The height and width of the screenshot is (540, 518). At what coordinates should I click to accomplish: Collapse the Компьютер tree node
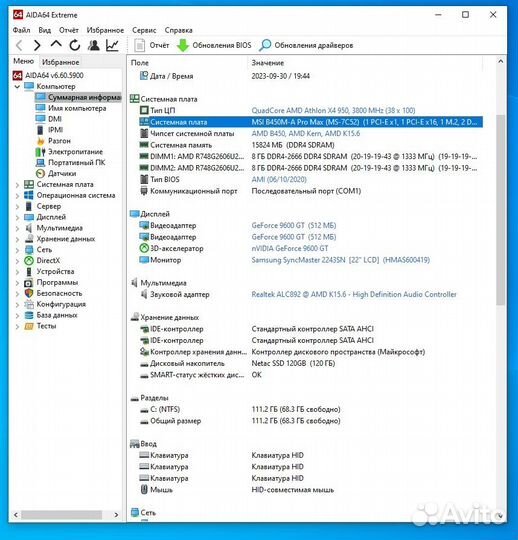(17, 86)
